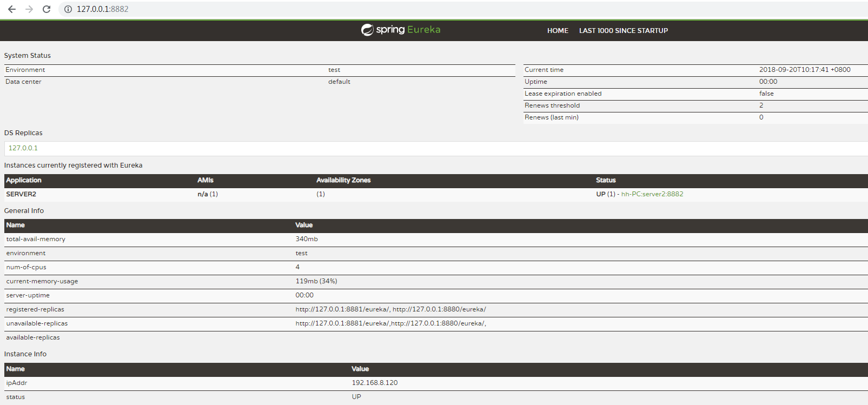Click the General Info heading

click(x=24, y=211)
